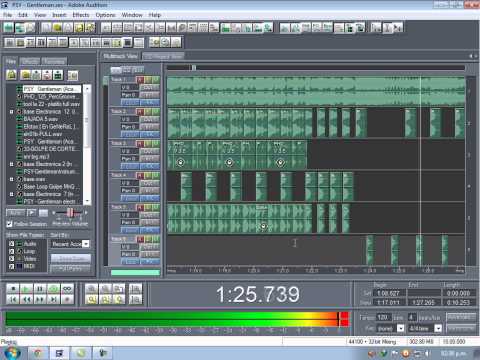
Task: Open the Effects menu
Action: 81,15
